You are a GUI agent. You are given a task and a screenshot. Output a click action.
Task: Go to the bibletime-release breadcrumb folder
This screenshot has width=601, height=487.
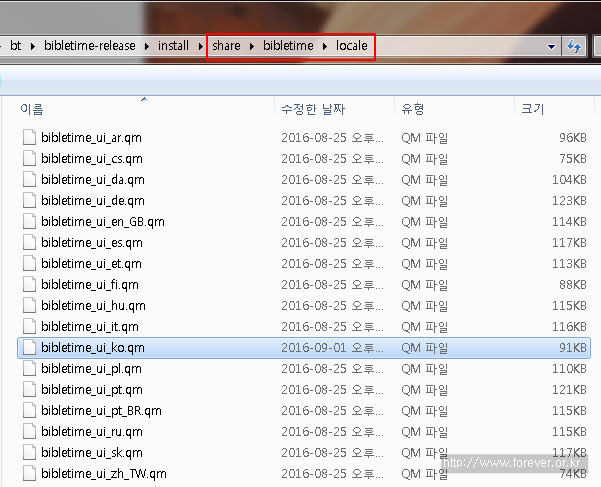pos(90,46)
